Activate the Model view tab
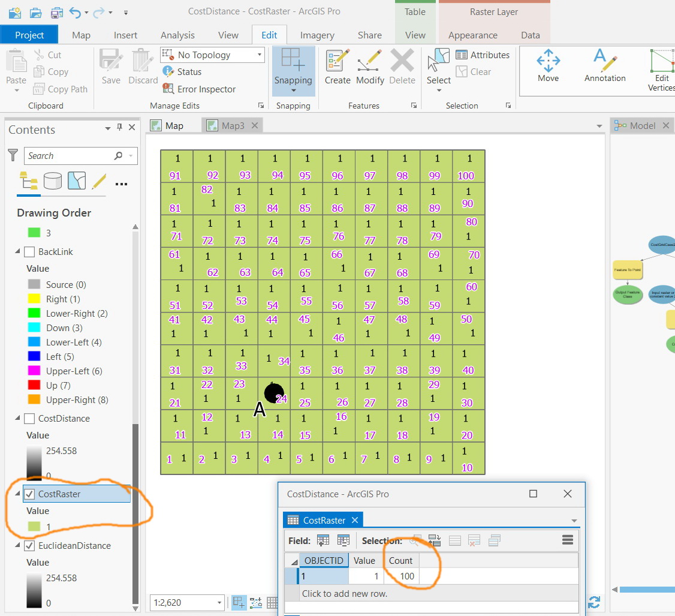This screenshot has height=616, width=675. (x=642, y=125)
